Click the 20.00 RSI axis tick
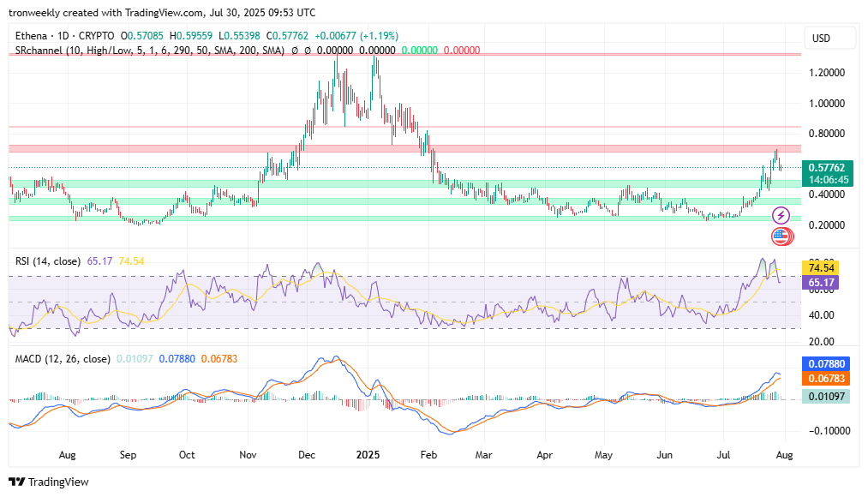The height and width of the screenshot is (497, 868). point(821,342)
